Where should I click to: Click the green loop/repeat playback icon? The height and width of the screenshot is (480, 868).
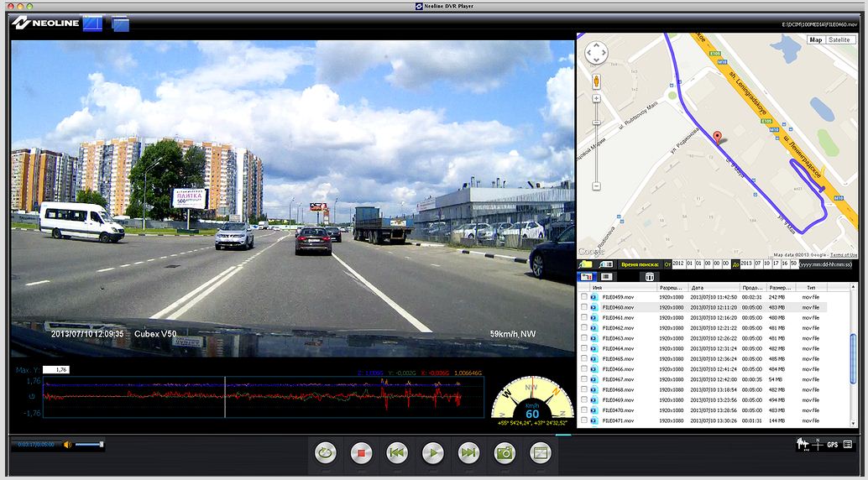click(326, 453)
